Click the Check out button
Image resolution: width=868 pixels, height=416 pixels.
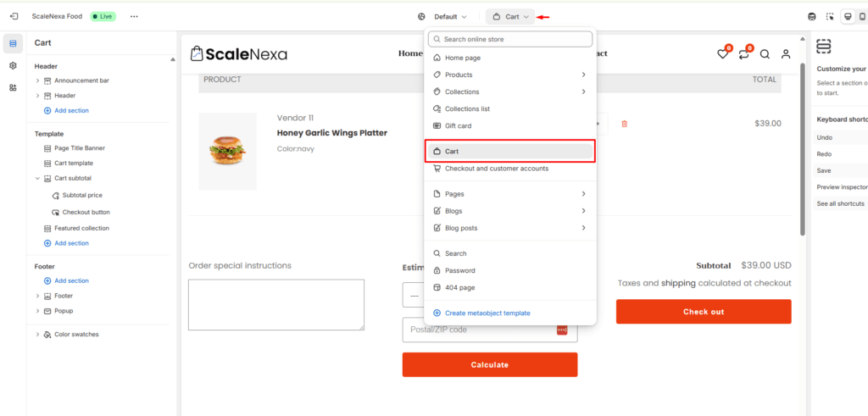click(704, 312)
